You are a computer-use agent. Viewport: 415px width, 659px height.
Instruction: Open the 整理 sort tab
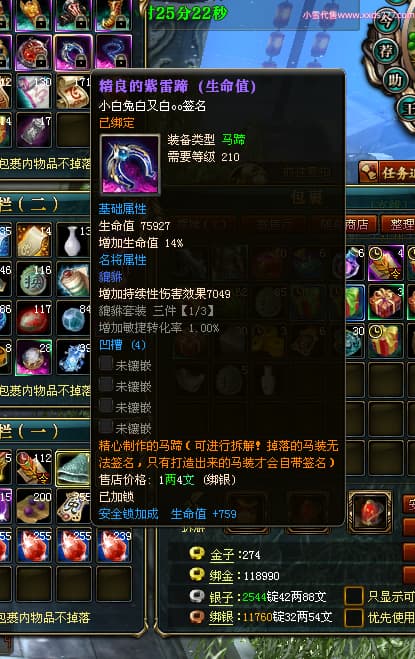pyautogui.click(x=399, y=224)
